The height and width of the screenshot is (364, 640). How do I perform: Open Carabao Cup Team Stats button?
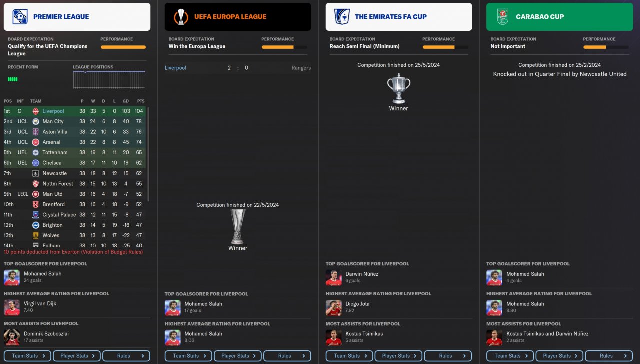510,356
